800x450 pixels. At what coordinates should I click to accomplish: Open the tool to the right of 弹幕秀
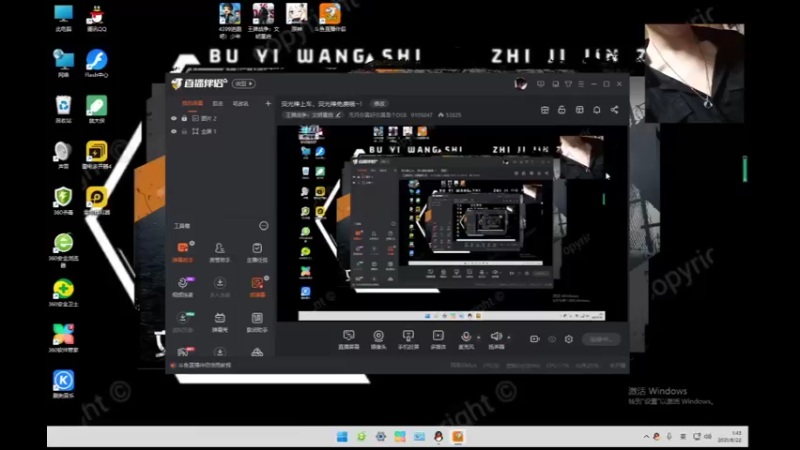click(257, 321)
